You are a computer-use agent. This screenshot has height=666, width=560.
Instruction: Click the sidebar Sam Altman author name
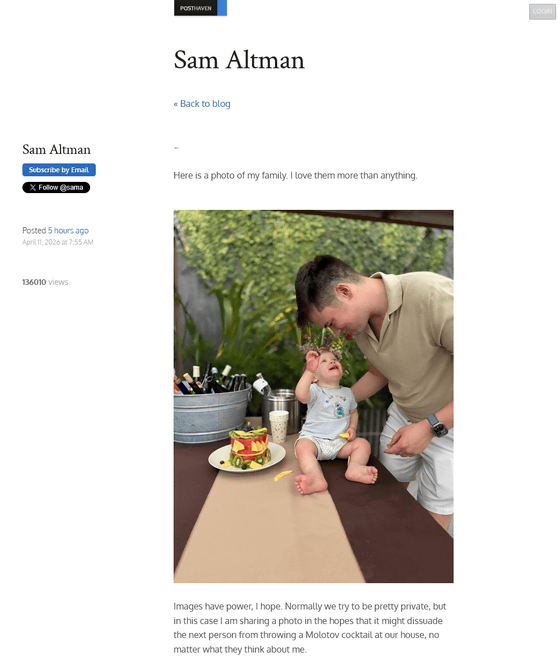click(57, 150)
